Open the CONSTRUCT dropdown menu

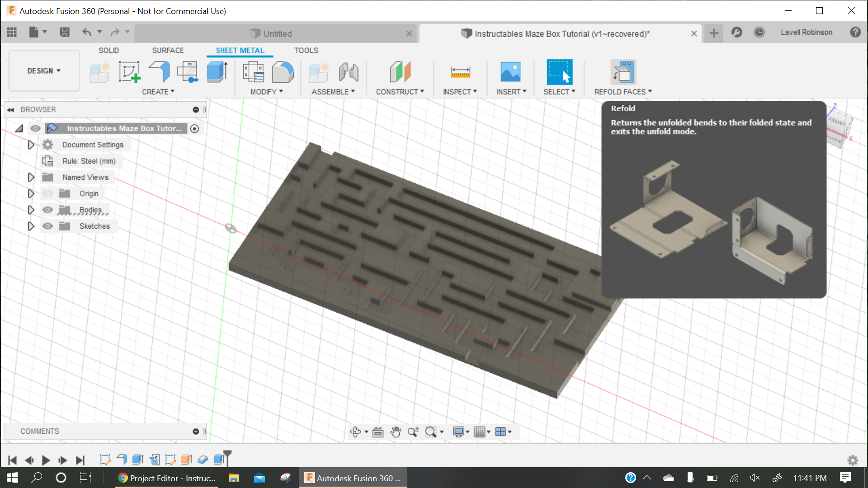pyautogui.click(x=400, y=92)
